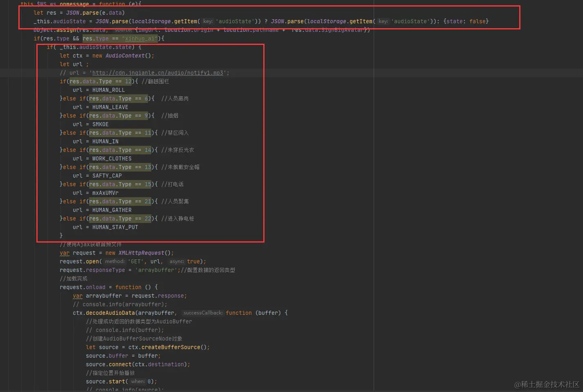Viewport: 583px width, 392px height.
Task: Click the 'res.data.Type == 12' condition
Action: tap(101, 81)
